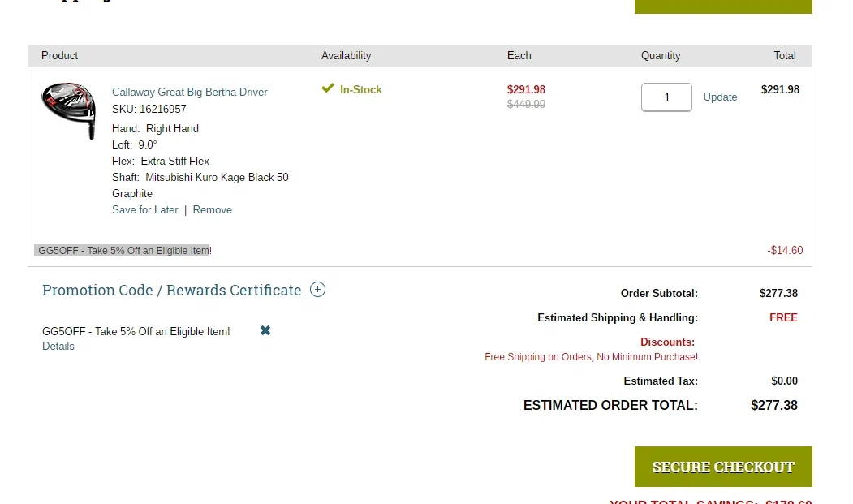Click the strikethrough $449.99 original price
The height and width of the screenshot is (504, 853).
pyautogui.click(x=526, y=104)
